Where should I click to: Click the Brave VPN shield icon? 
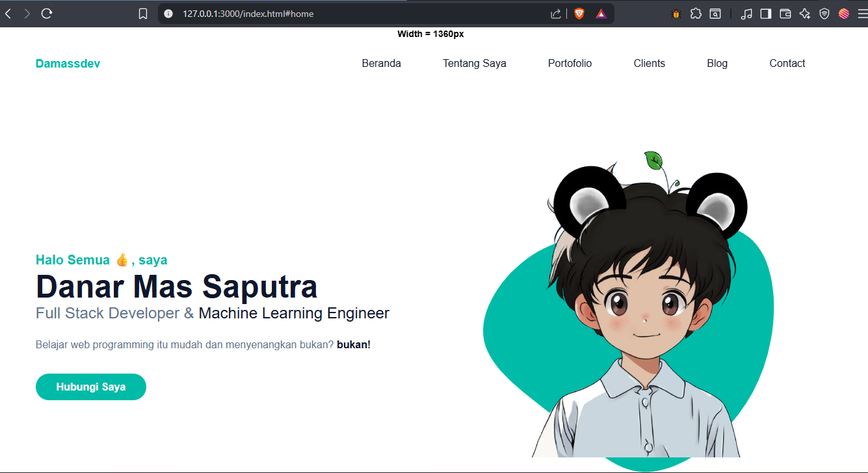pyautogui.click(x=824, y=14)
